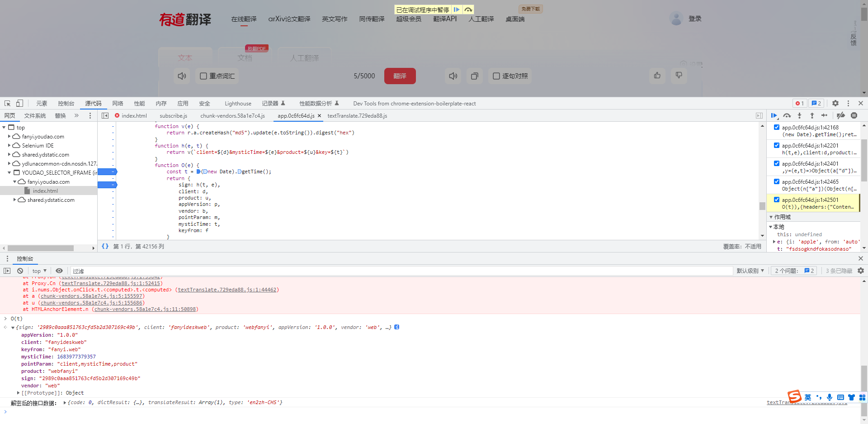Uncheck breakpoint at app.0c6fc64d.js:1:42168
Screen dimensions: 868x424
tap(776, 127)
